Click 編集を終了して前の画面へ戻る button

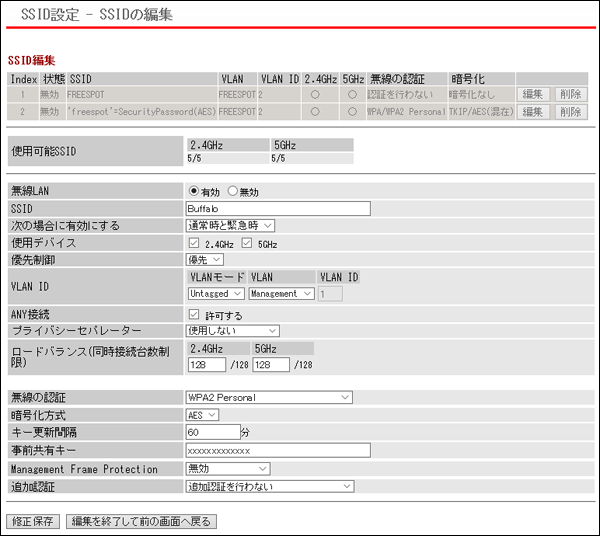[x=141, y=521]
